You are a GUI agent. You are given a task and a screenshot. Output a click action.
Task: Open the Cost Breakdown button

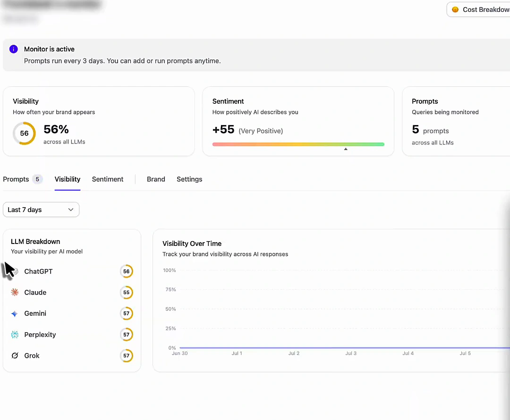point(478,9)
